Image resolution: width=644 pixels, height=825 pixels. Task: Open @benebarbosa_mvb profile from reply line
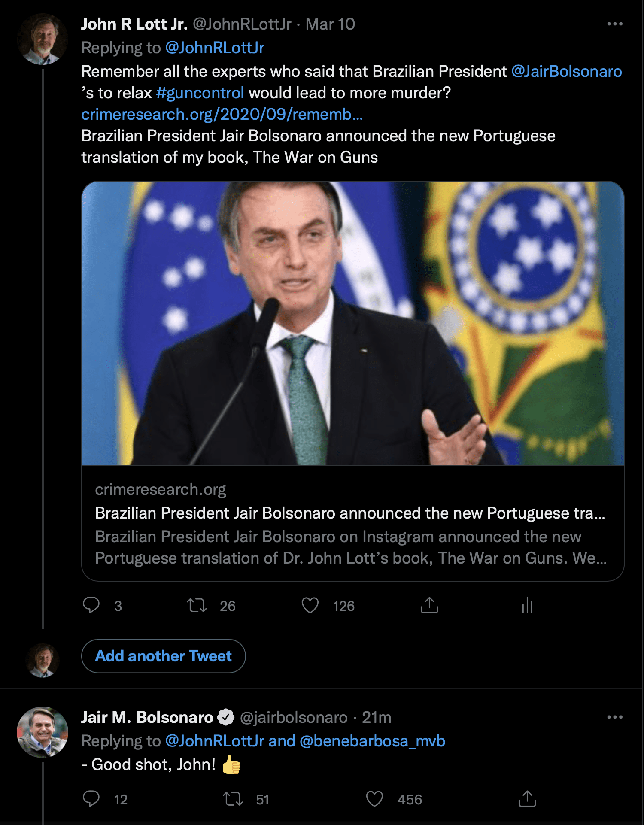[x=372, y=741]
